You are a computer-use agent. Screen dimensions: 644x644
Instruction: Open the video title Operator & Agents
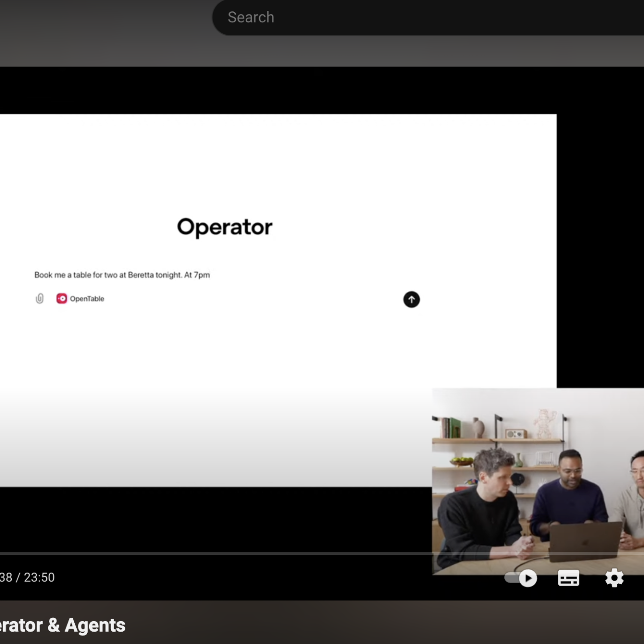pos(62,625)
